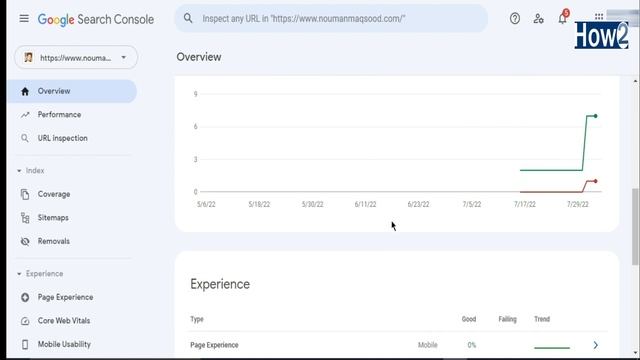Open the Help question mark icon
This screenshot has height=360, width=640.
[x=515, y=18]
